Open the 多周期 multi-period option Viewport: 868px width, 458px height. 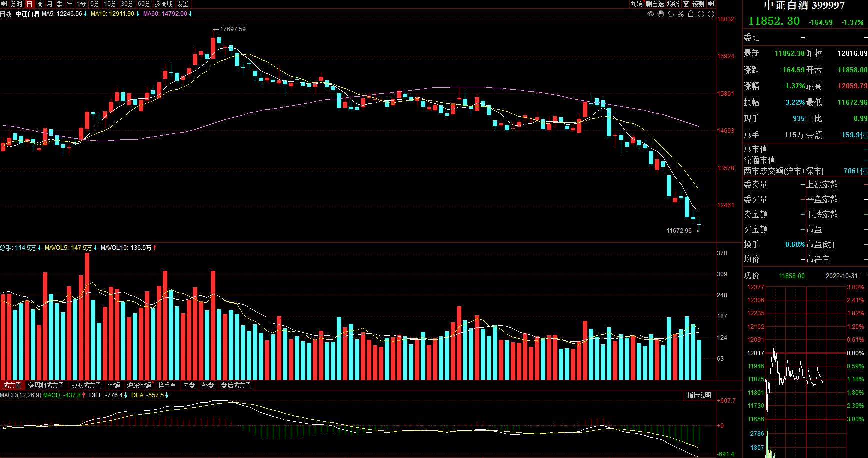point(163,4)
